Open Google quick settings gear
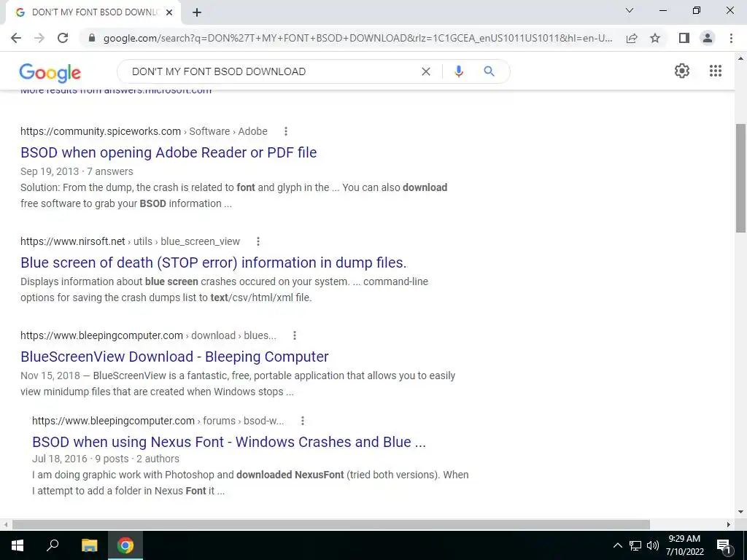Screen dimensions: 747x560 tap(682, 71)
